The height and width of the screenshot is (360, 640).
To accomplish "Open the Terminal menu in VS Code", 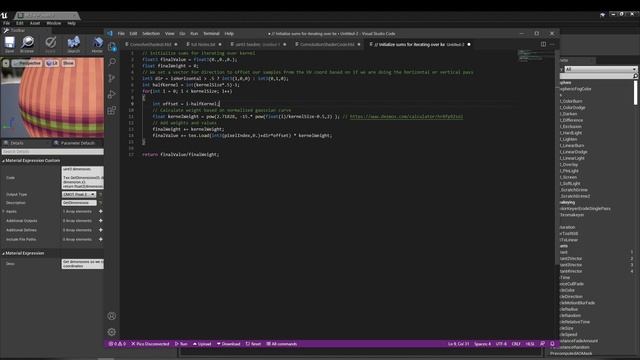I will pos(211,33).
